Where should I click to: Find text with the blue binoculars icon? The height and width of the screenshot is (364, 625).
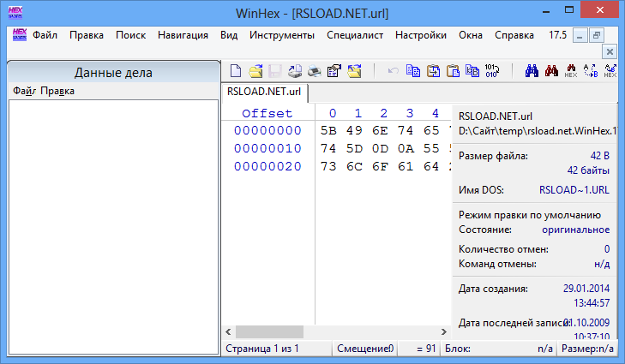pyautogui.click(x=532, y=71)
